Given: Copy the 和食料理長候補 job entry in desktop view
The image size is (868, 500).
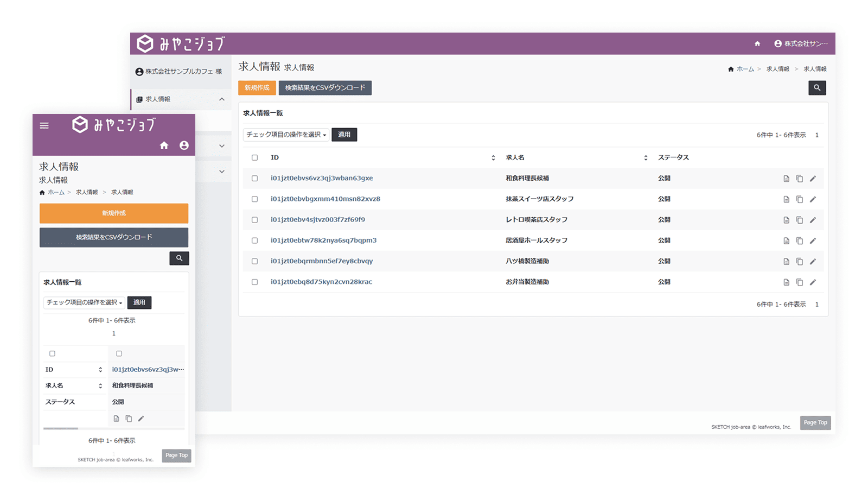Looking at the screenshot, I should click(800, 179).
